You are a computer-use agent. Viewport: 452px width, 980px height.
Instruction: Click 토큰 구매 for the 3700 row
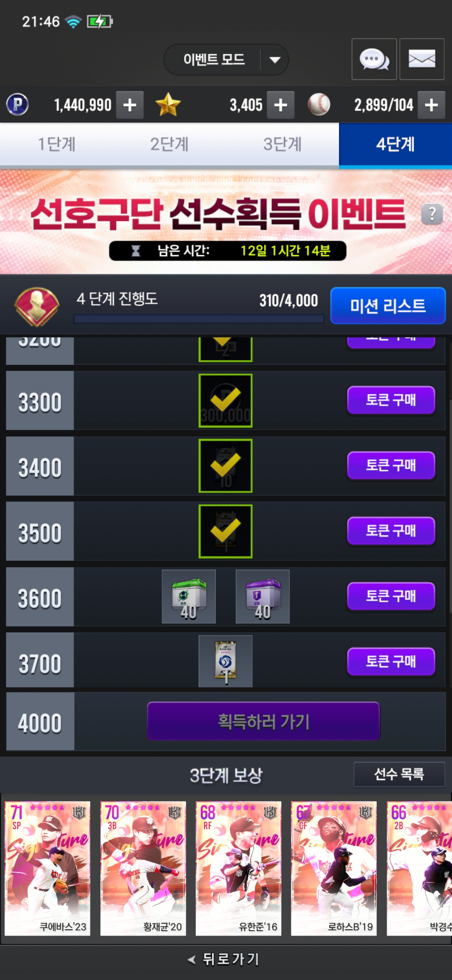coord(391,662)
